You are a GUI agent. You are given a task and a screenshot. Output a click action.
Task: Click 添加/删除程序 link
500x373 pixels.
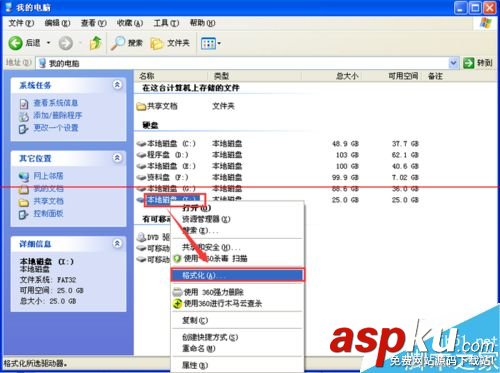pos(57,116)
